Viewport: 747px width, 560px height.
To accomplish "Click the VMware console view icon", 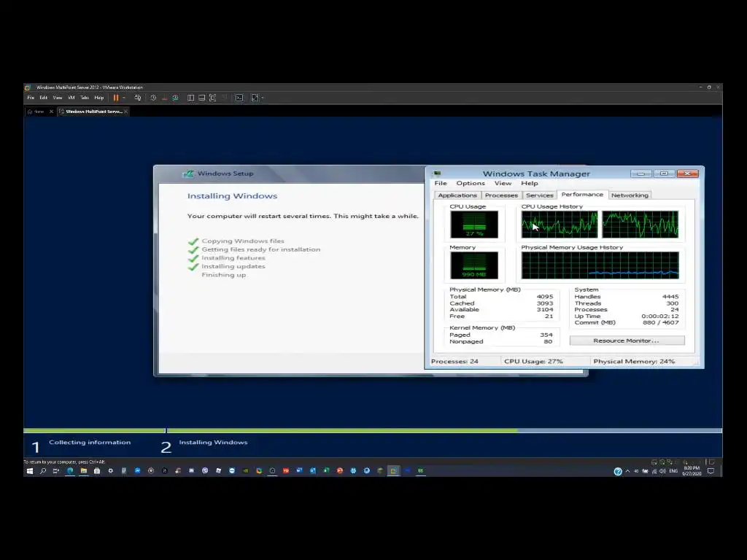I will tap(239, 98).
